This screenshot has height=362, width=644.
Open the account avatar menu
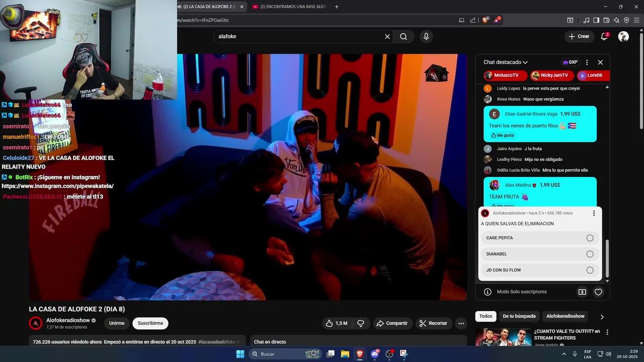[x=623, y=36]
